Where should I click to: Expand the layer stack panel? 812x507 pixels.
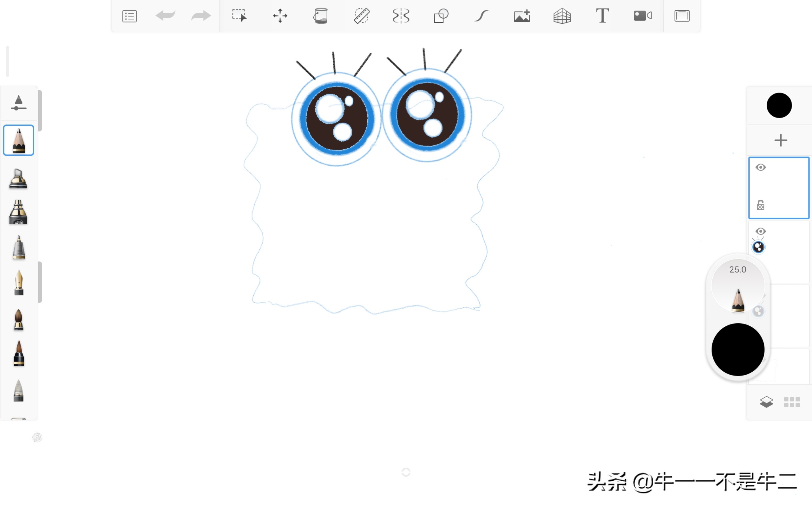pos(766,402)
